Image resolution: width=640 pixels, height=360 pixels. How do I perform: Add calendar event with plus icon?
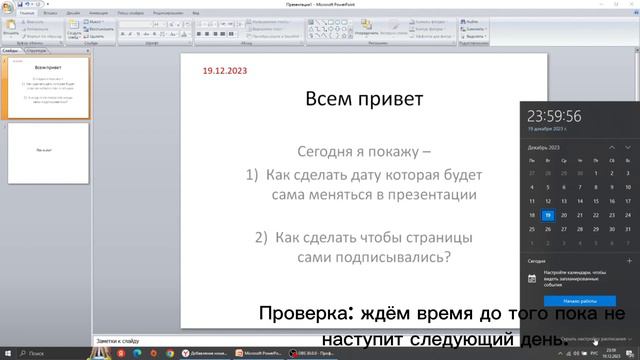629,260
